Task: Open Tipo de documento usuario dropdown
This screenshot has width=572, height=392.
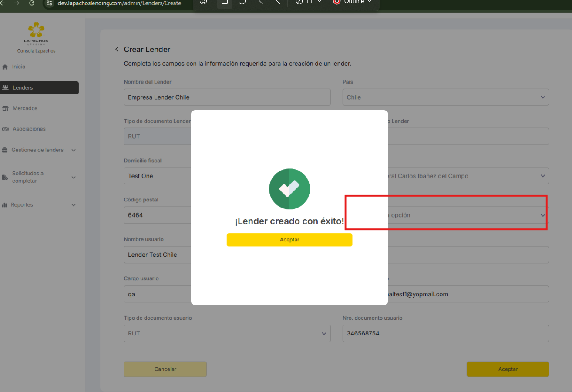Action: [227, 333]
